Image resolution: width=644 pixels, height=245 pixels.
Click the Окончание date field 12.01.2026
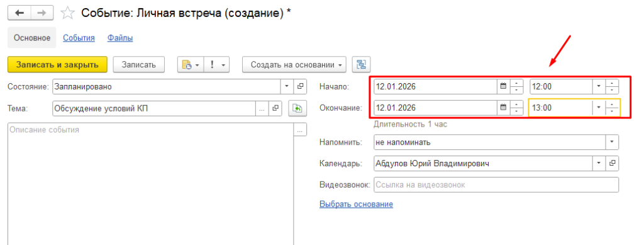coord(435,108)
